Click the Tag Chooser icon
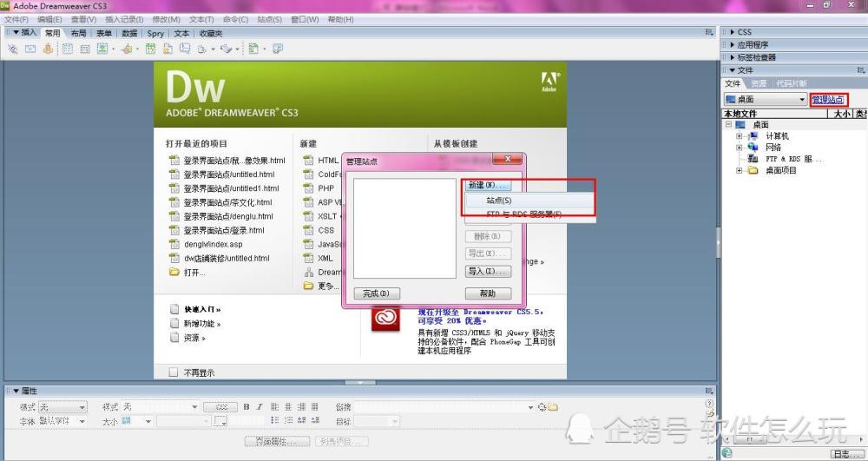The width and height of the screenshot is (868, 461). [278, 49]
